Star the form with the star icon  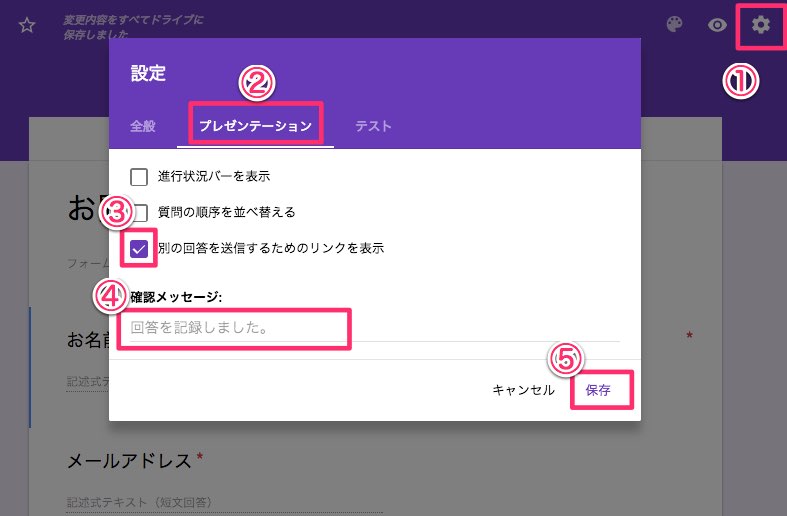(x=27, y=25)
